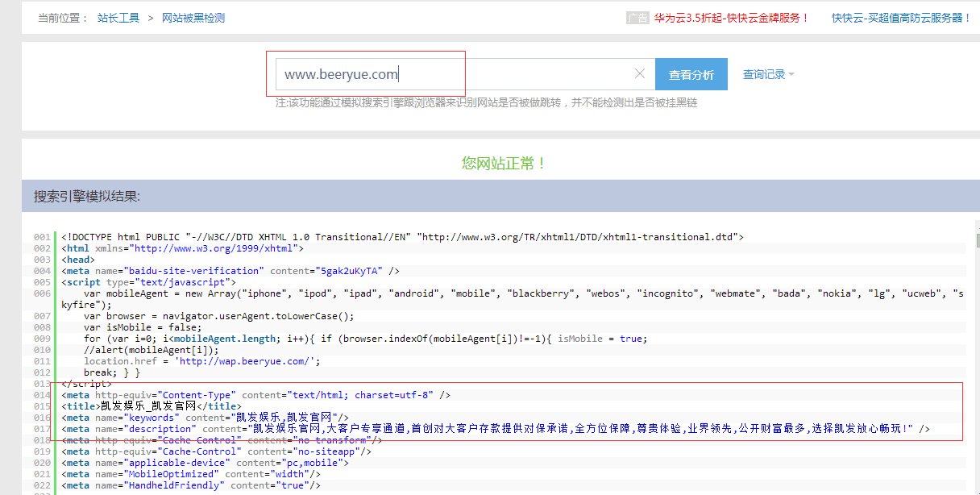The image size is (980, 495).
Task: Click the 广告 label badge
Action: click(x=637, y=18)
